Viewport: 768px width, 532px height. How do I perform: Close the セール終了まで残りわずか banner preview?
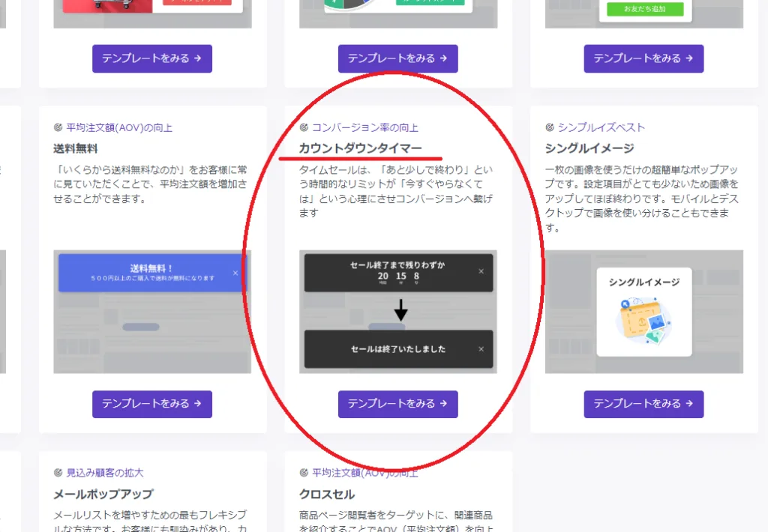click(481, 271)
